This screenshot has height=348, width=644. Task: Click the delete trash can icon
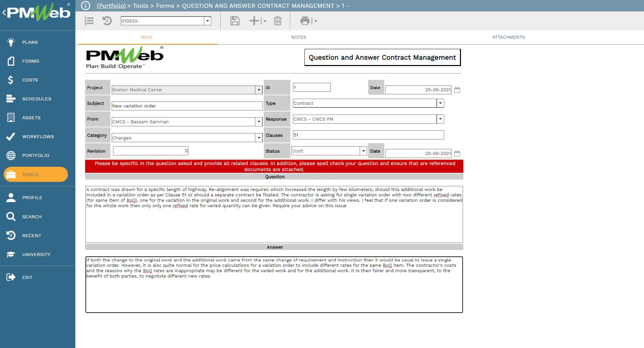278,21
